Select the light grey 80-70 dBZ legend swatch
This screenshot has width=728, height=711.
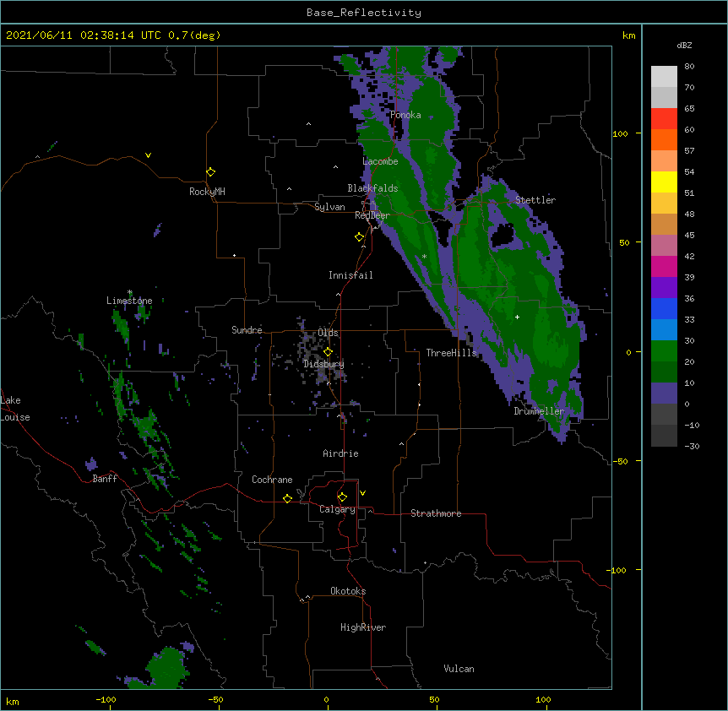click(x=664, y=77)
